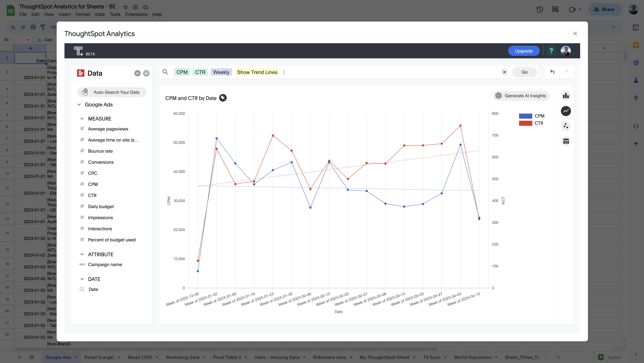Image resolution: width=644 pixels, height=363 pixels.
Task: Add a new sheet with plus icon
Action: pyautogui.click(x=19, y=357)
